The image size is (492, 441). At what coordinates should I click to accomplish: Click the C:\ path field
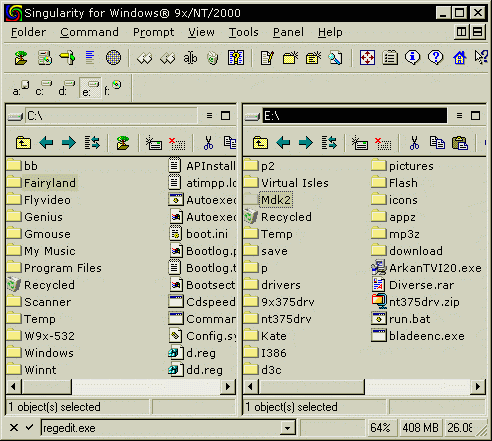[x=111, y=116]
